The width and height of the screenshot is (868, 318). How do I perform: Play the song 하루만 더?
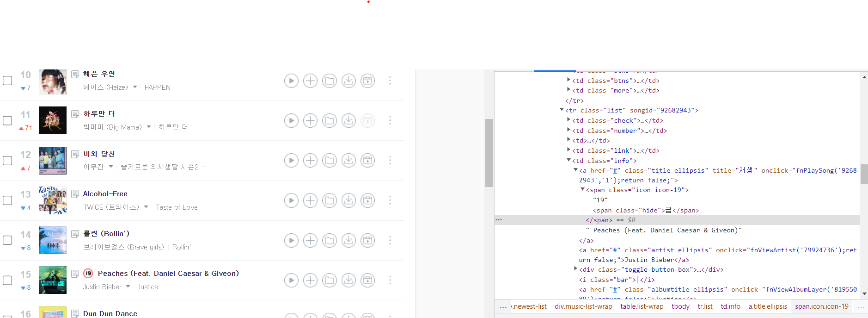pos(291,121)
